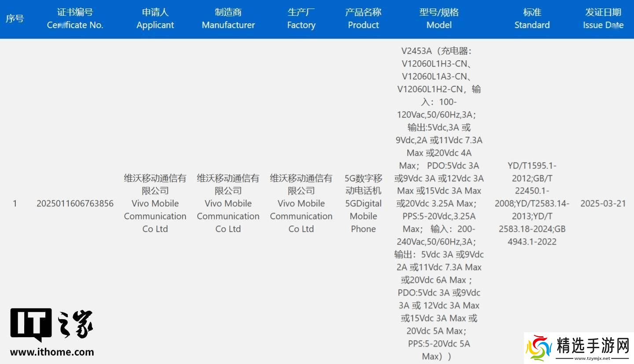This screenshot has width=634, height=364.
Task: Click the Certificate No. column header
Action: 75,18
